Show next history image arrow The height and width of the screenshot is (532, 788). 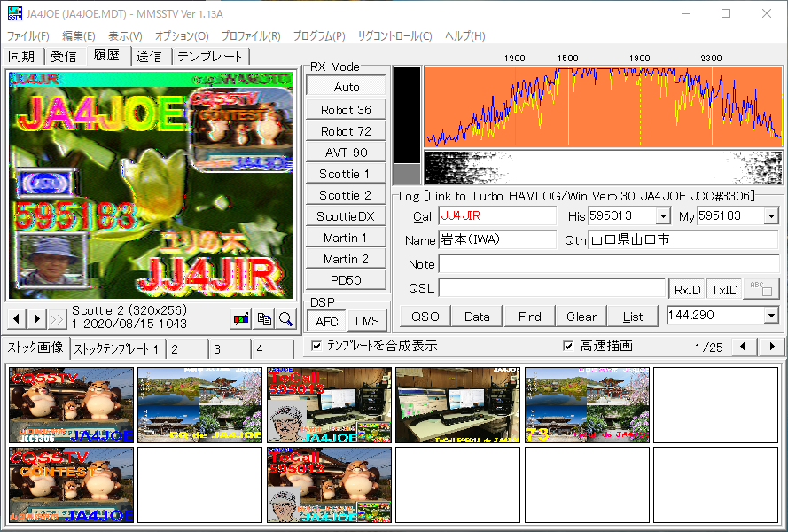coord(36,319)
